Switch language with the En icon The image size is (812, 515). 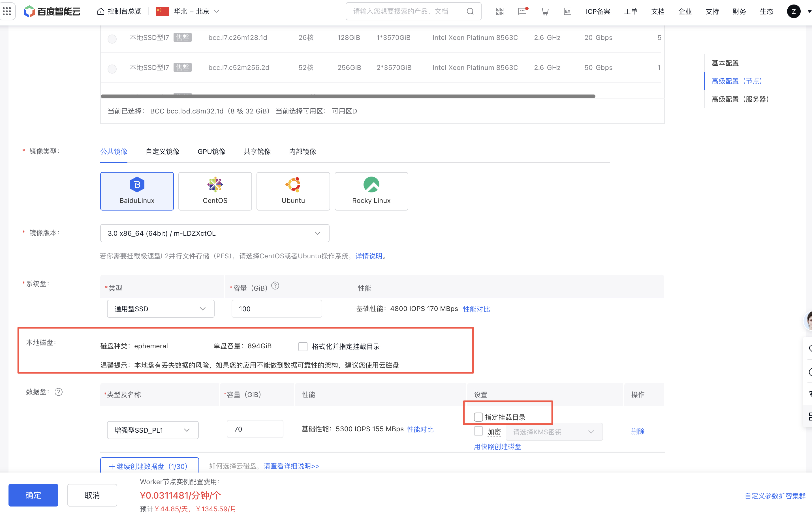click(x=567, y=11)
